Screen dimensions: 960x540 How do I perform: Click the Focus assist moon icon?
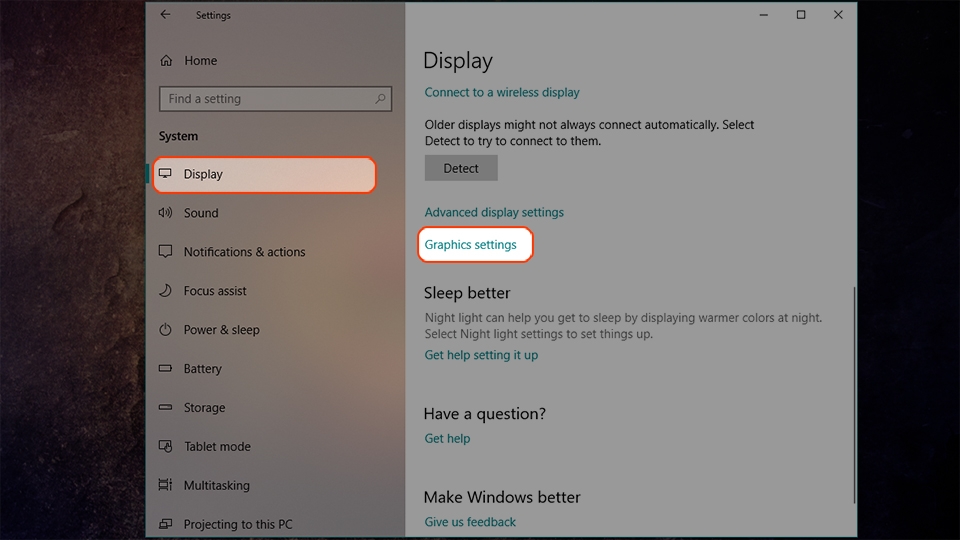pyautogui.click(x=165, y=290)
